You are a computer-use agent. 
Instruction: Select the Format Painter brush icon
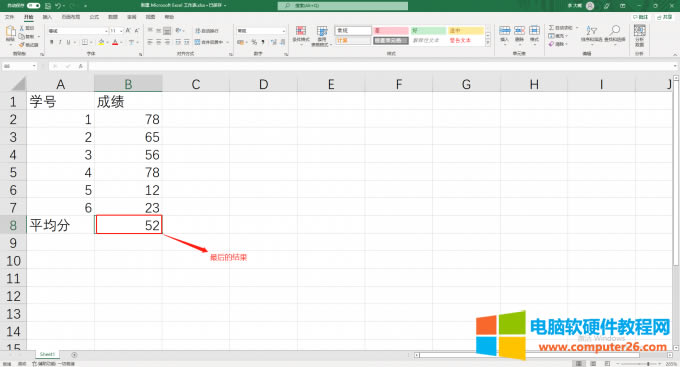tap(22, 44)
